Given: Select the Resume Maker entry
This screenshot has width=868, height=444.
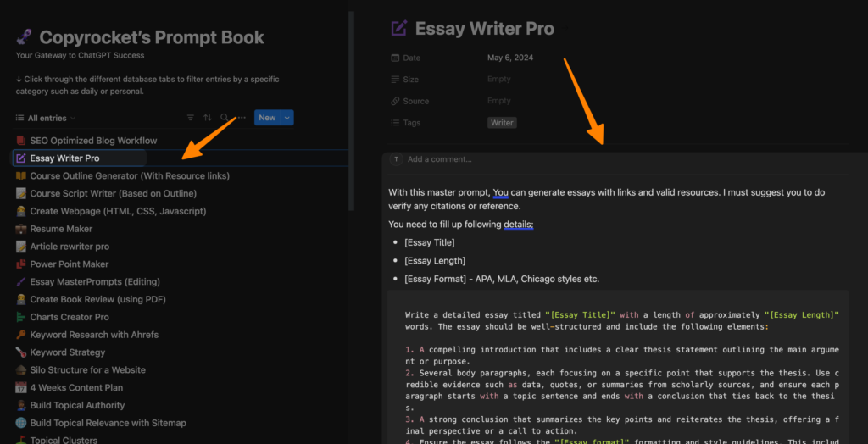Looking at the screenshot, I should coord(61,229).
